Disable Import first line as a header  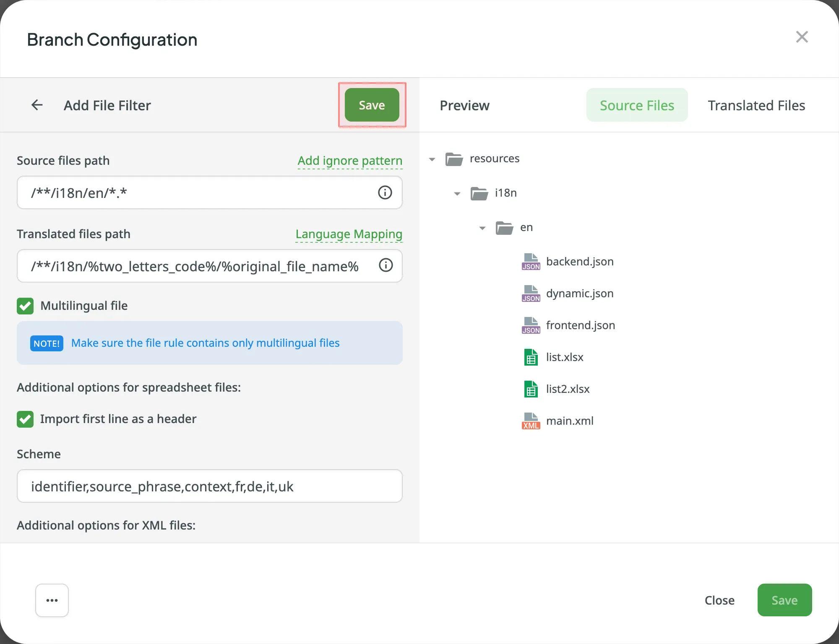click(25, 419)
